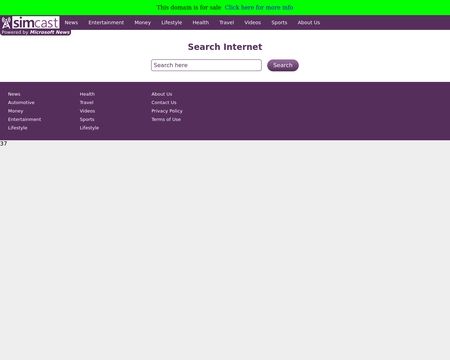Choose Health in the top navigation
Screen dimensions: 450x360
point(201,23)
